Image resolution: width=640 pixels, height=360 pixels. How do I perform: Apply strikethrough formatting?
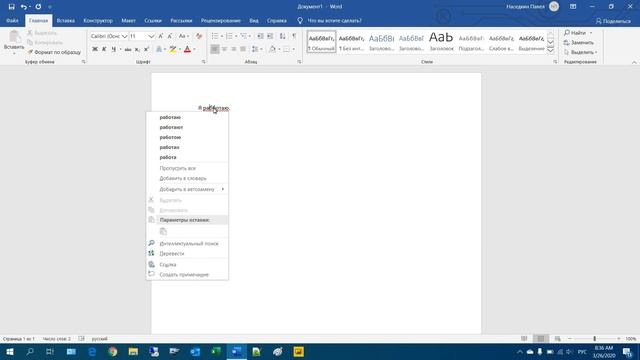(128, 49)
